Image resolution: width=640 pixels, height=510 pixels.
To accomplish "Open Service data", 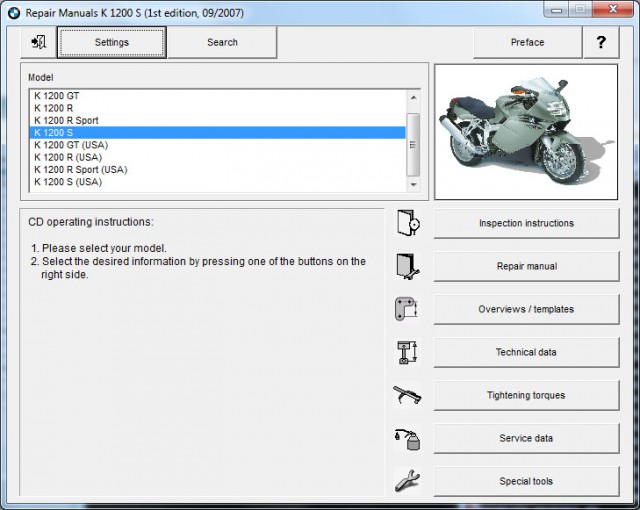I will [527, 438].
